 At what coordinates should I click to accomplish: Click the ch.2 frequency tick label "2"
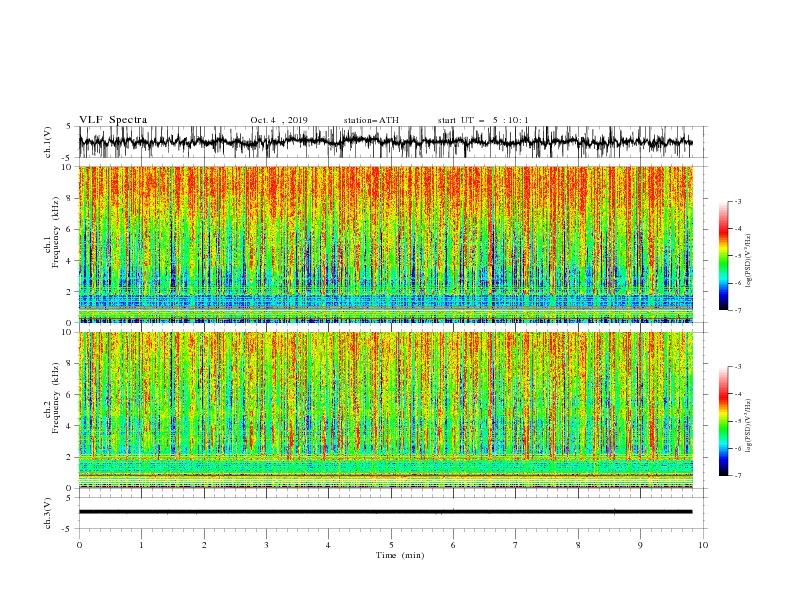[x=70, y=457]
